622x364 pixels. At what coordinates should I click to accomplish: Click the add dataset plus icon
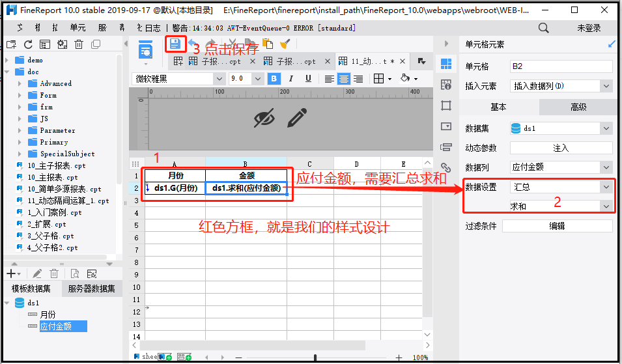coord(11,273)
